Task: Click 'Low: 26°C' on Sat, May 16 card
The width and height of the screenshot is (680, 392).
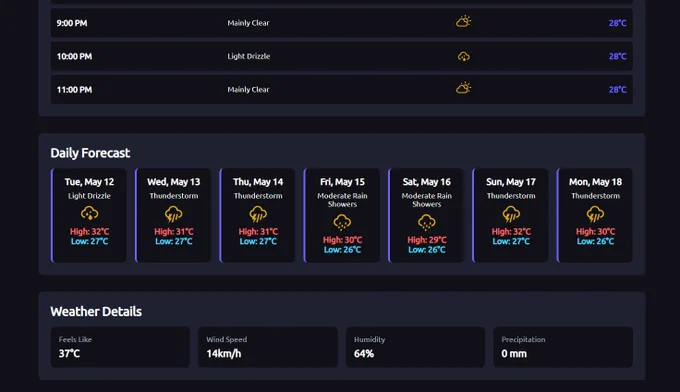Action: point(427,250)
